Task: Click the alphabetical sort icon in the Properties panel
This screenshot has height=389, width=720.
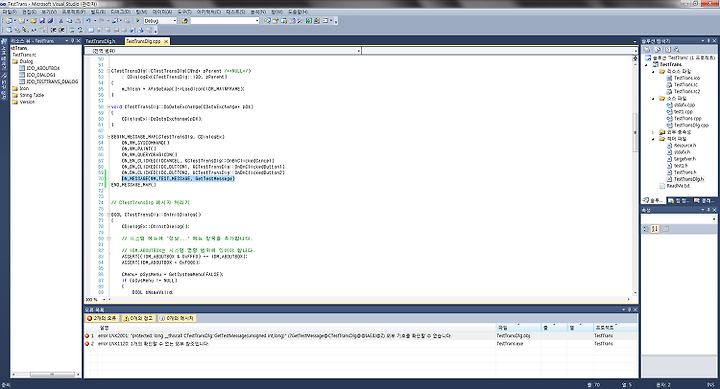Action: (655, 229)
